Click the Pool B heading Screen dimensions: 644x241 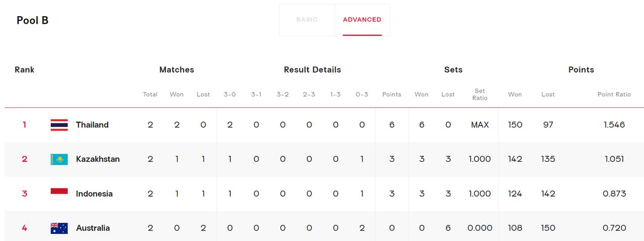32,20
